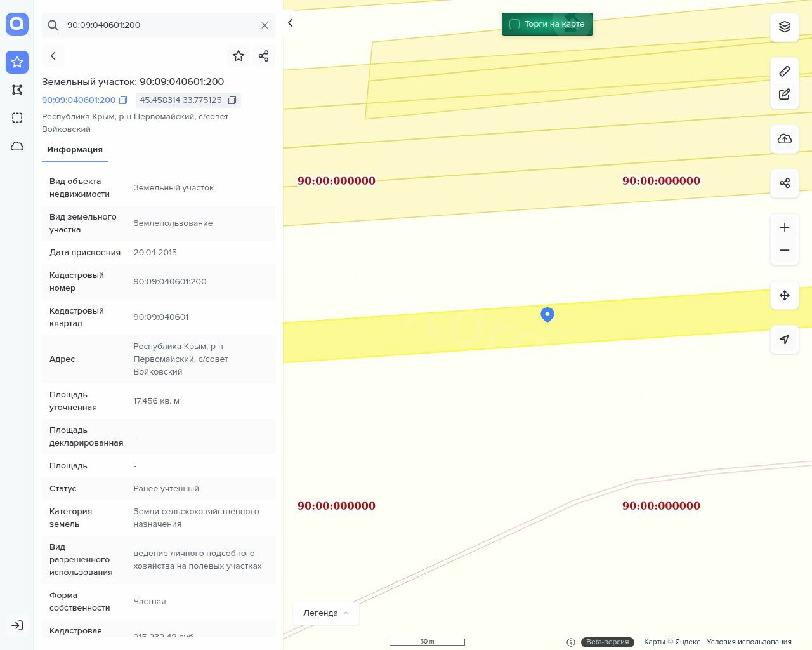This screenshot has width=812, height=650.
Task: Enable the Торги на карте checkbox
Action: pyautogui.click(x=514, y=24)
